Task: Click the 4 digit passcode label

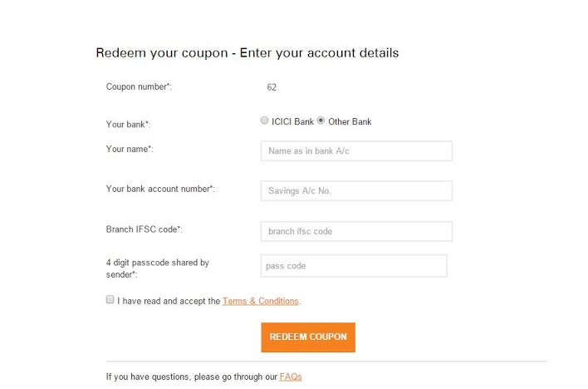Action: coord(158,268)
